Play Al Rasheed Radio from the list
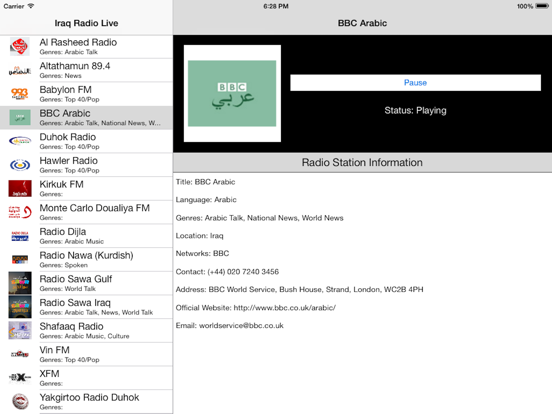552x414 pixels. point(78,42)
